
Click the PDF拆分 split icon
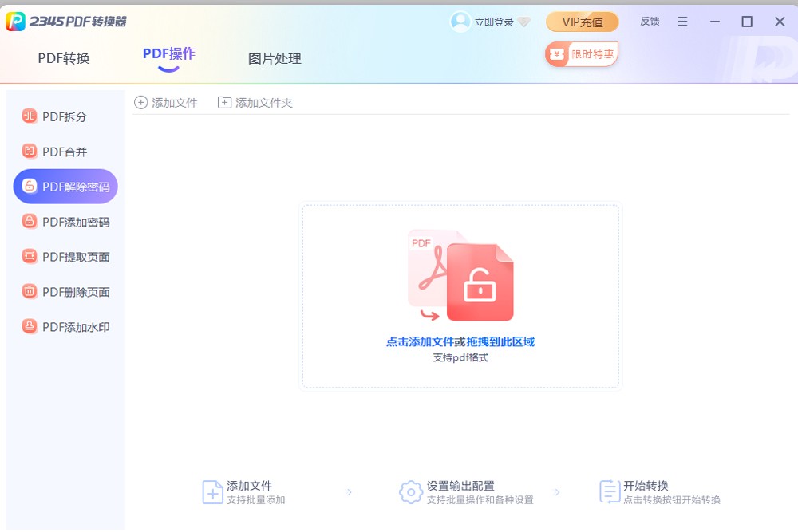30,116
